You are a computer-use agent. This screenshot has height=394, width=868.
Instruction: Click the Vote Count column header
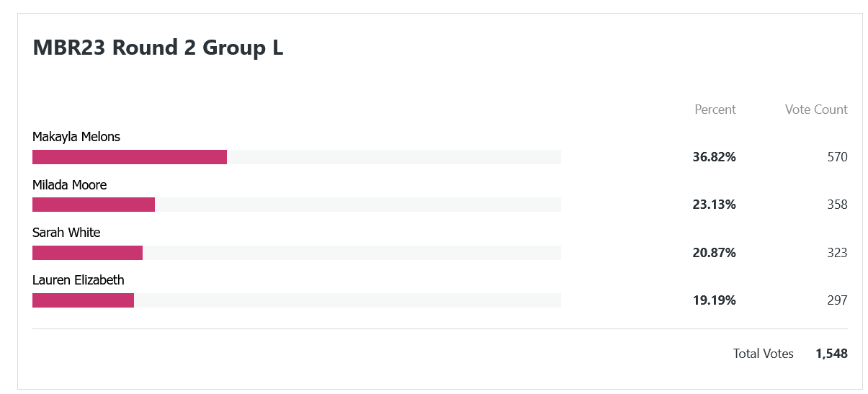[816, 109]
